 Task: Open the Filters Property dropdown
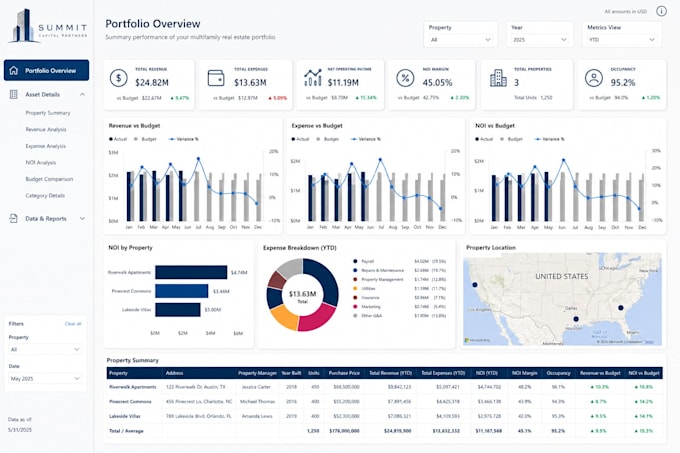pyautogui.click(x=45, y=349)
